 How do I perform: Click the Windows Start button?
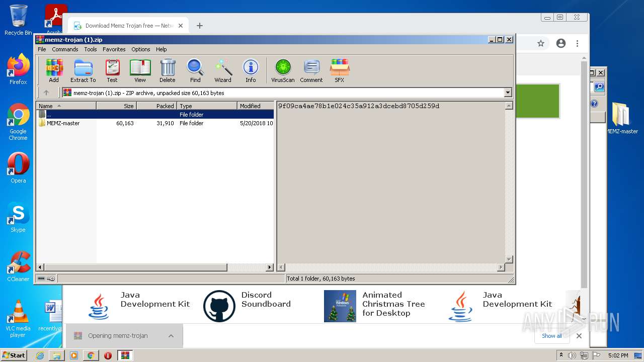14,355
